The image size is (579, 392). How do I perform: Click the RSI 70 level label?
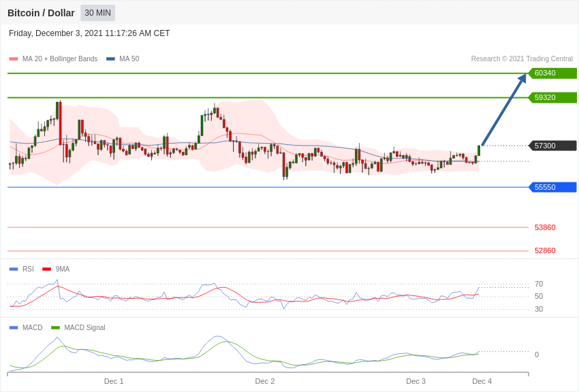click(x=539, y=284)
